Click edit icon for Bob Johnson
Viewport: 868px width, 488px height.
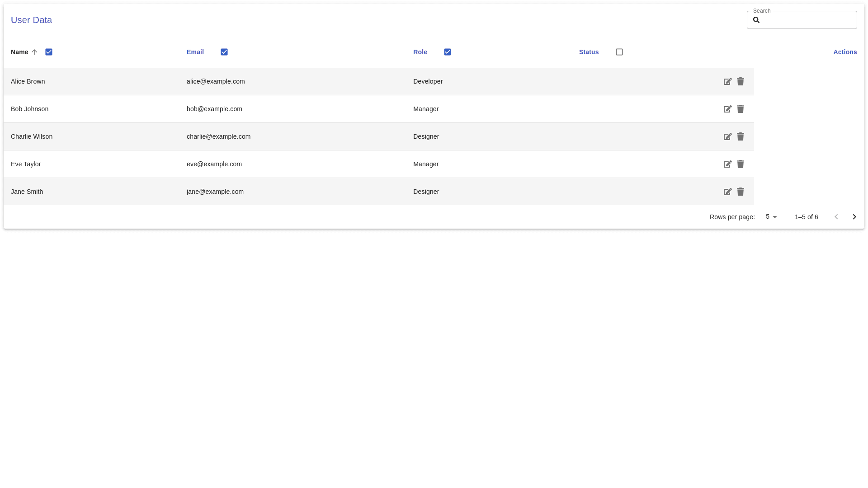click(727, 109)
